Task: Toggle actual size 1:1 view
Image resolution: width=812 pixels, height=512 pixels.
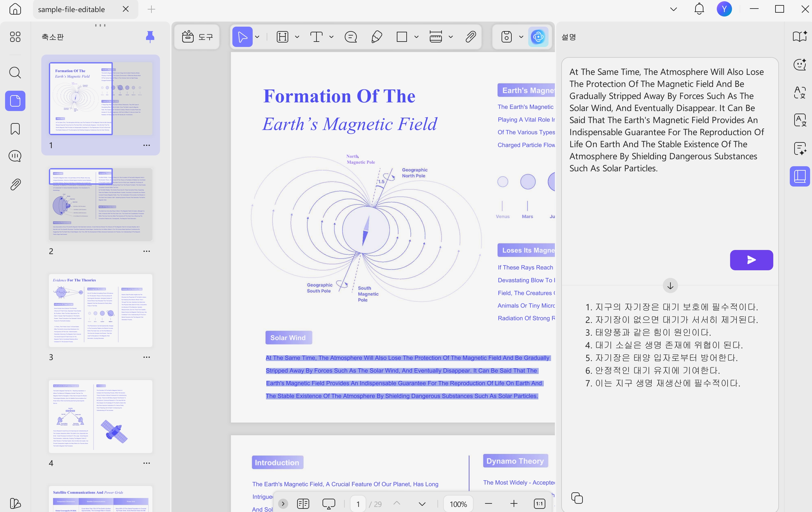Action: (540, 504)
